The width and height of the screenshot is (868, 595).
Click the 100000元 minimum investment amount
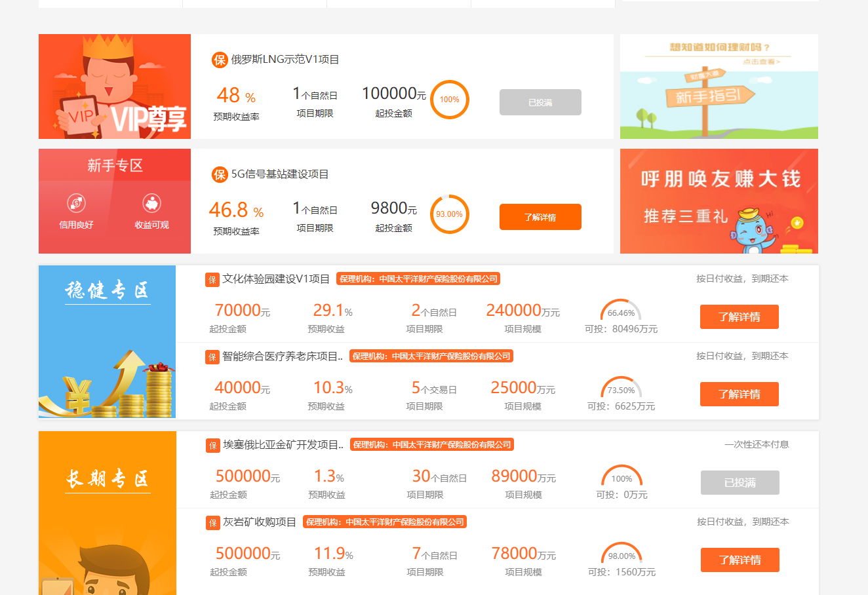click(x=394, y=94)
